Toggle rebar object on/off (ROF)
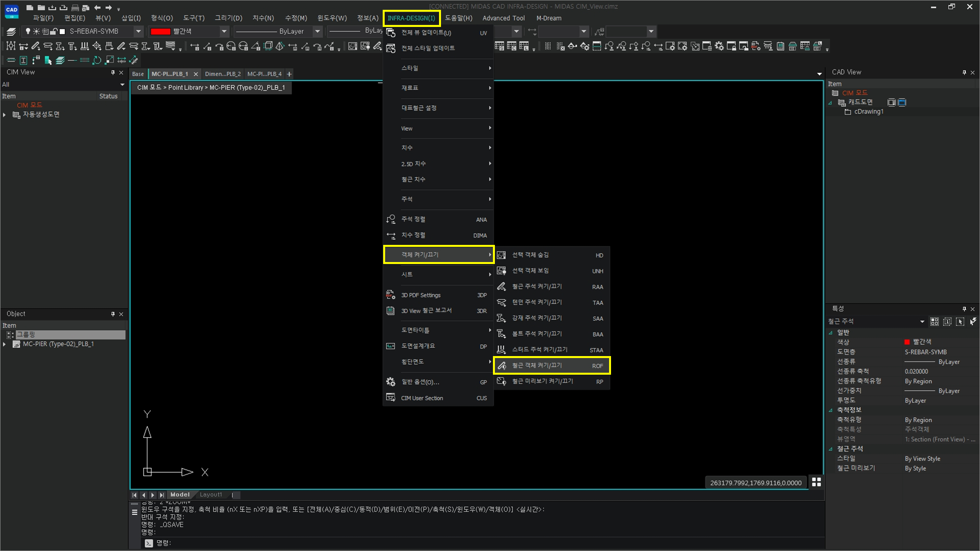Image resolution: width=980 pixels, height=551 pixels. tap(552, 365)
